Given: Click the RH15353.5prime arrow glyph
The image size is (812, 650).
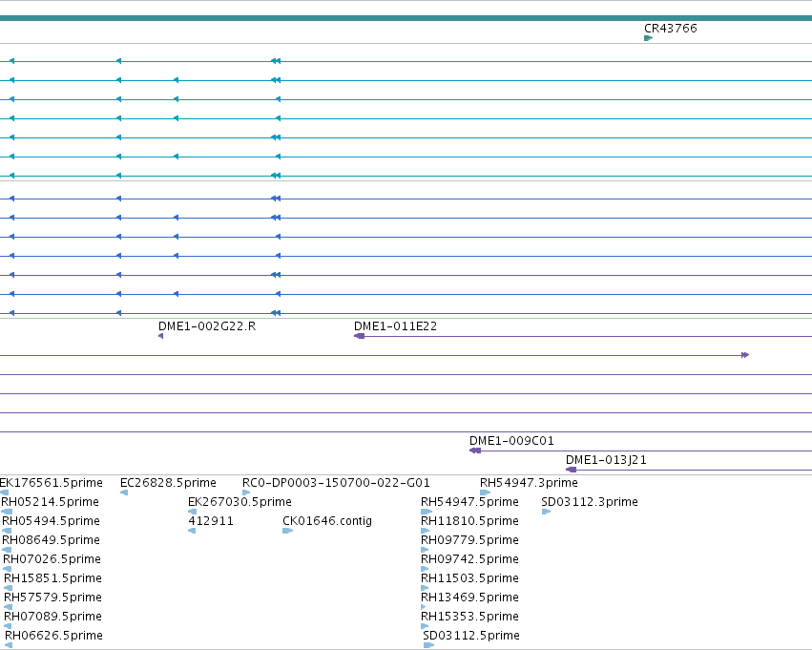Looking at the screenshot, I should 426,626.
